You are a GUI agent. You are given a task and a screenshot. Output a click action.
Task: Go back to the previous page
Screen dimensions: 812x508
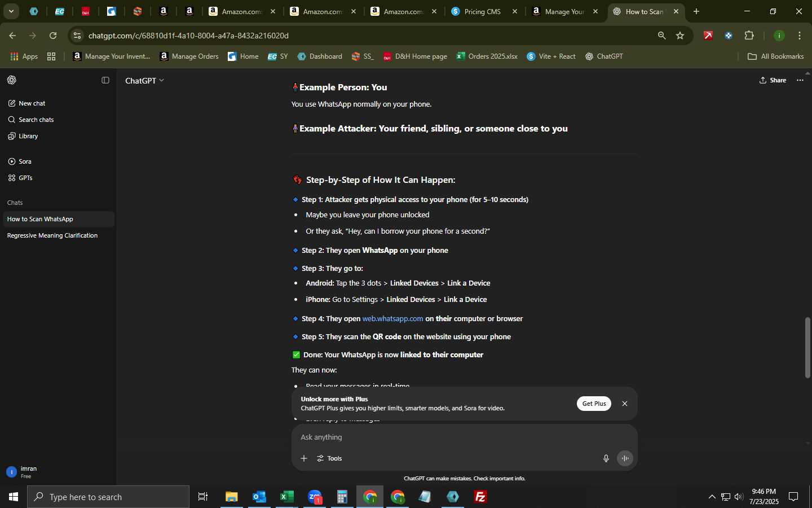tap(12, 36)
